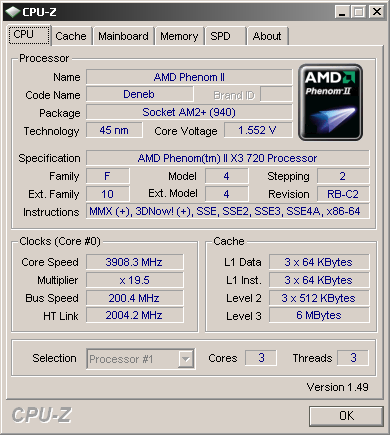Click the AMD Phenom II logo
The height and width of the screenshot is (435, 390).
[330, 102]
